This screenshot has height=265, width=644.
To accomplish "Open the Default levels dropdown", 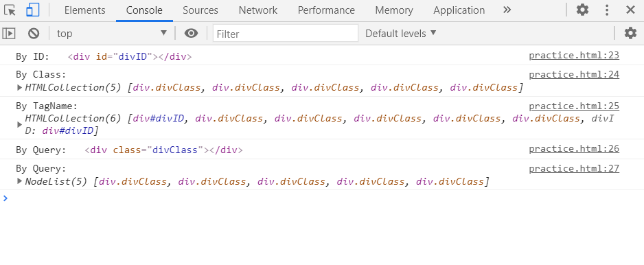I will 400,33.
